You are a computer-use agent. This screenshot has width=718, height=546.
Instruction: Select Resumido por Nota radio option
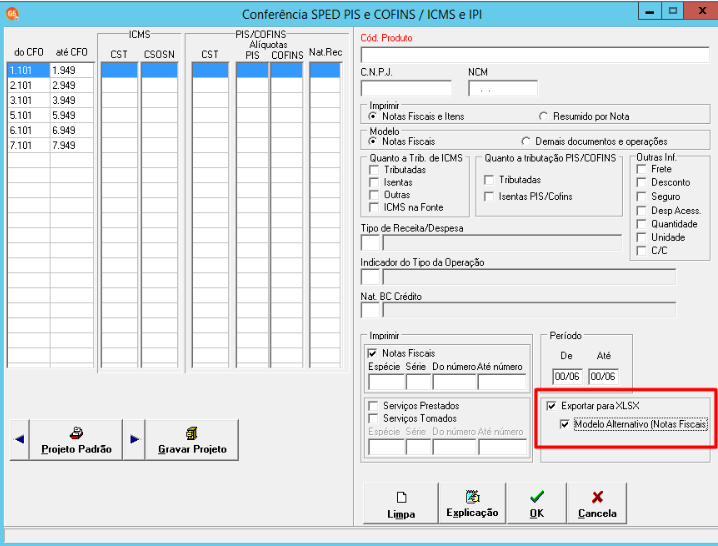tap(543, 116)
